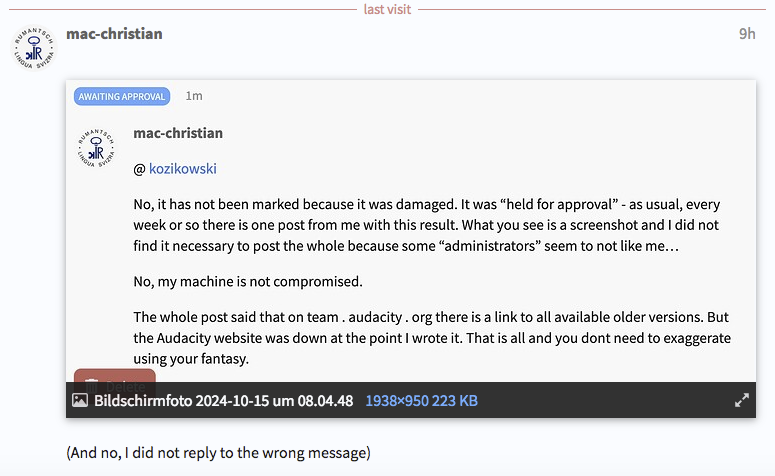Click the 1m timestamp next to badge
The image size is (775, 476).
[x=194, y=96]
